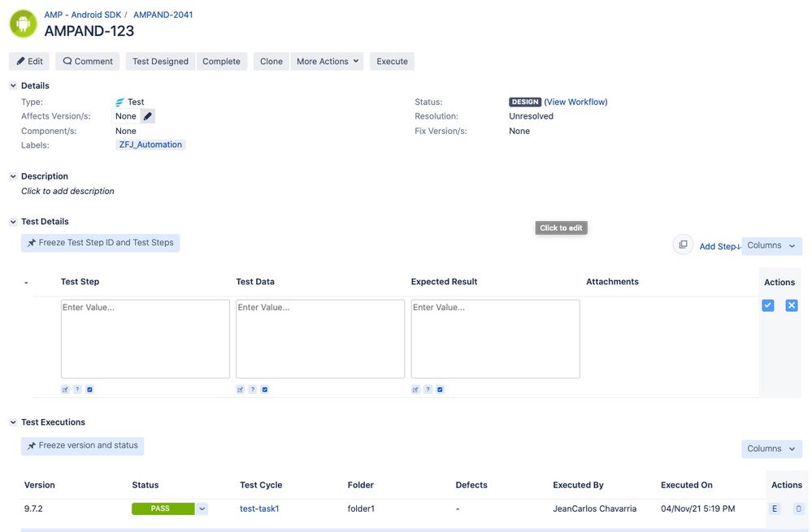Open the More Actions dropdown
The height and width of the screenshot is (532, 812).
pyautogui.click(x=328, y=61)
